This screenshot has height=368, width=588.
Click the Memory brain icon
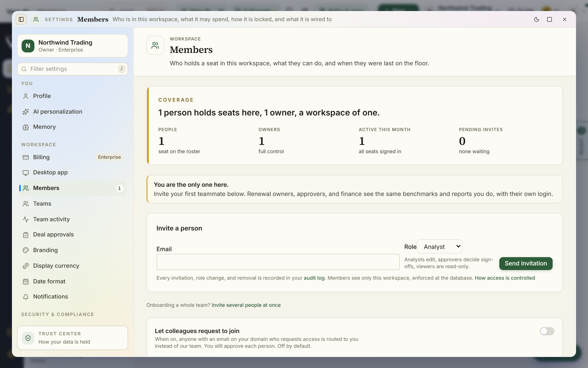pyautogui.click(x=26, y=127)
